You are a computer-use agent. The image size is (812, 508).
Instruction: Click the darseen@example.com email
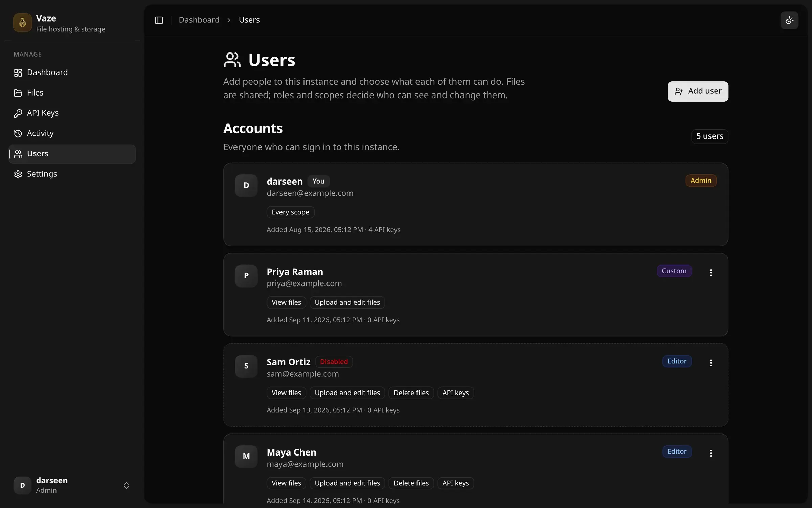(x=310, y=193)
